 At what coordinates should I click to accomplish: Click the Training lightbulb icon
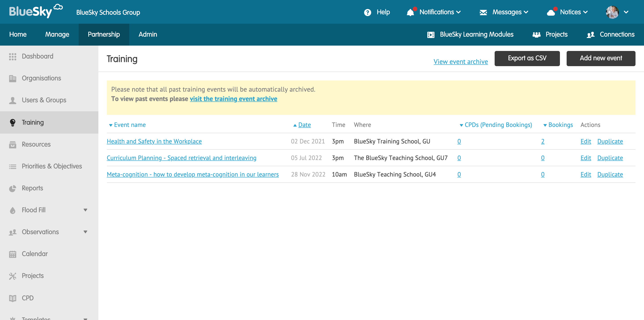(13, 122)
